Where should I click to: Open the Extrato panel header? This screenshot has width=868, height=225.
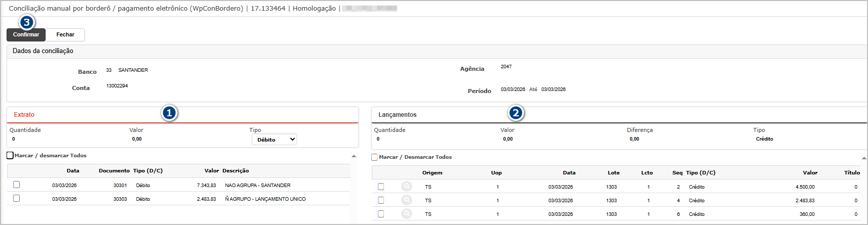coord(24,115)
